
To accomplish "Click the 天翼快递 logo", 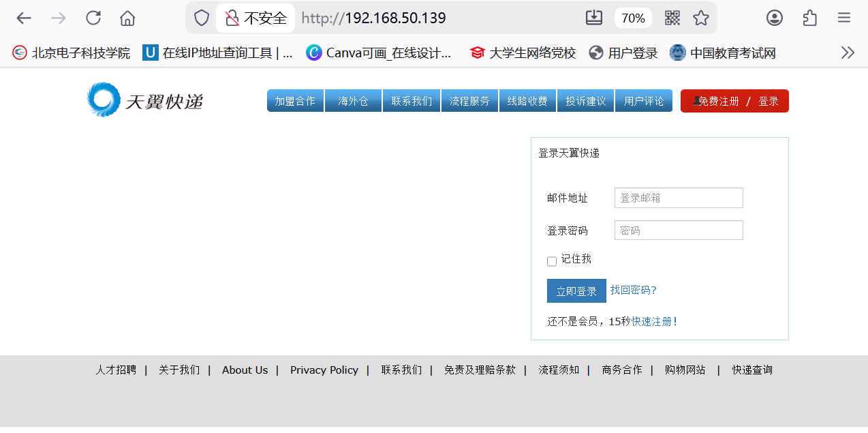I will coord(145,100).
